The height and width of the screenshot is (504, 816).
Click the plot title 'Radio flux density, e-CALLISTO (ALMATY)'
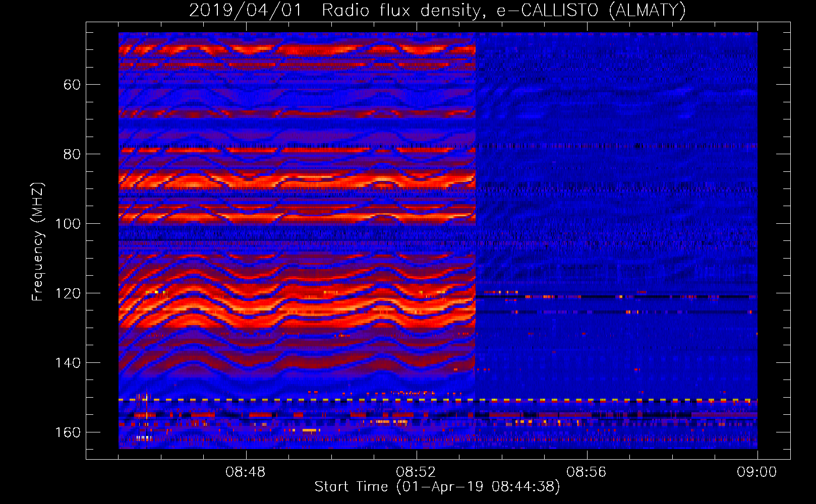pyautogui.click(x=504, y=10)
